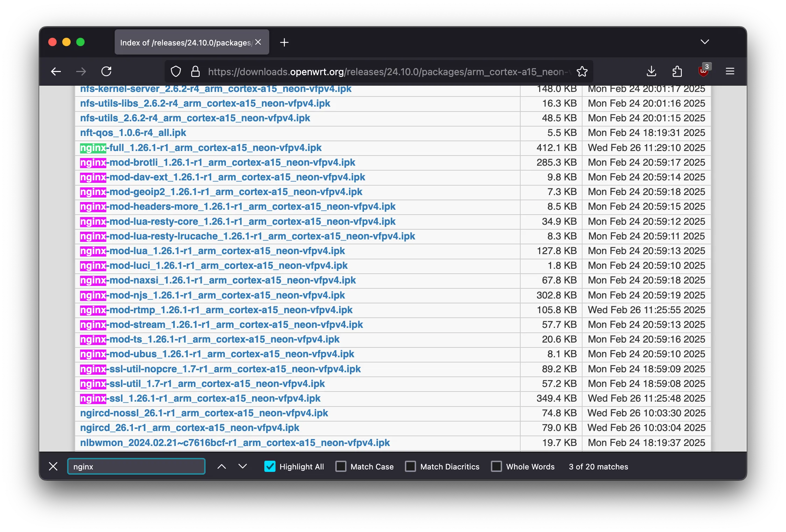
Task: Open the Extensions puzzle icon
Action: [x=677, y=72]
